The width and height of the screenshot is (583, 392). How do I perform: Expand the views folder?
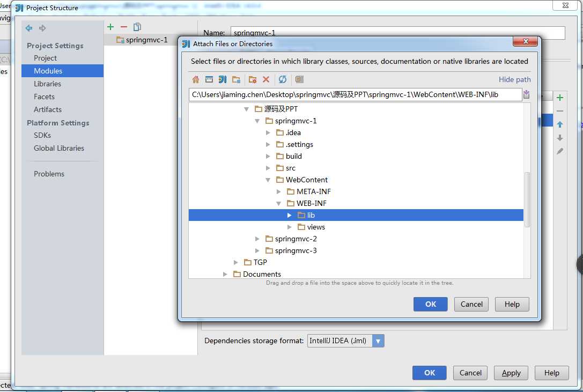(289, 227)
